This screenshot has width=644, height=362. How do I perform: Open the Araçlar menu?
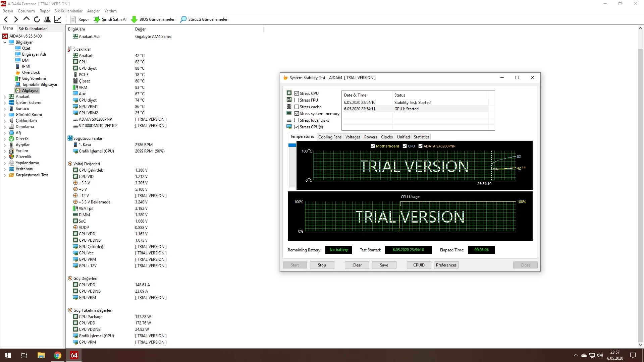[x=93, y=11]
